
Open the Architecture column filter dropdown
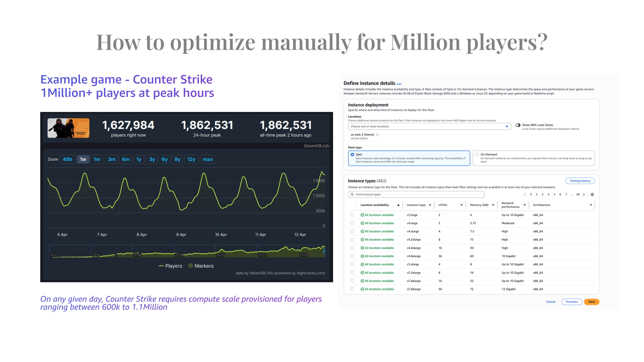591,205
